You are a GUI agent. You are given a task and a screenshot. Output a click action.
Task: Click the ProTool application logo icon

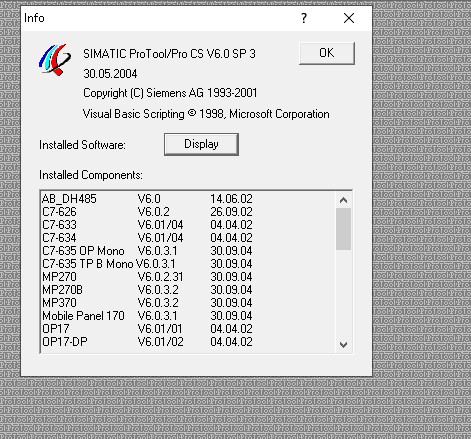click(x=55, y=59)
